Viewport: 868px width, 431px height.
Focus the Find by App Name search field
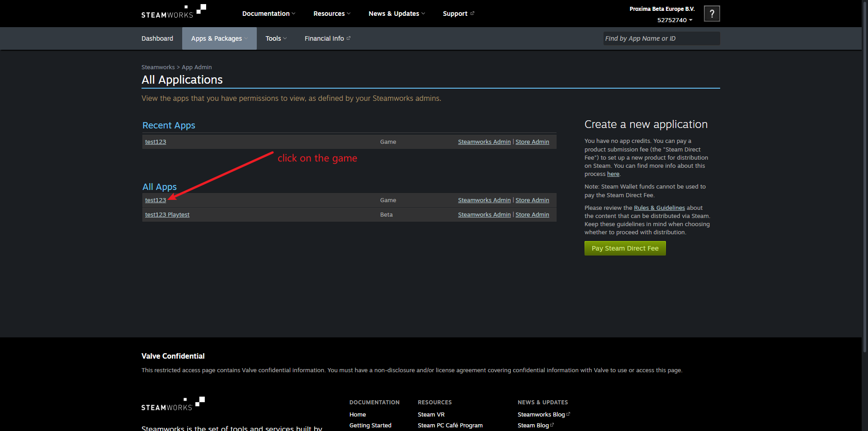click(x=661, y=38)
